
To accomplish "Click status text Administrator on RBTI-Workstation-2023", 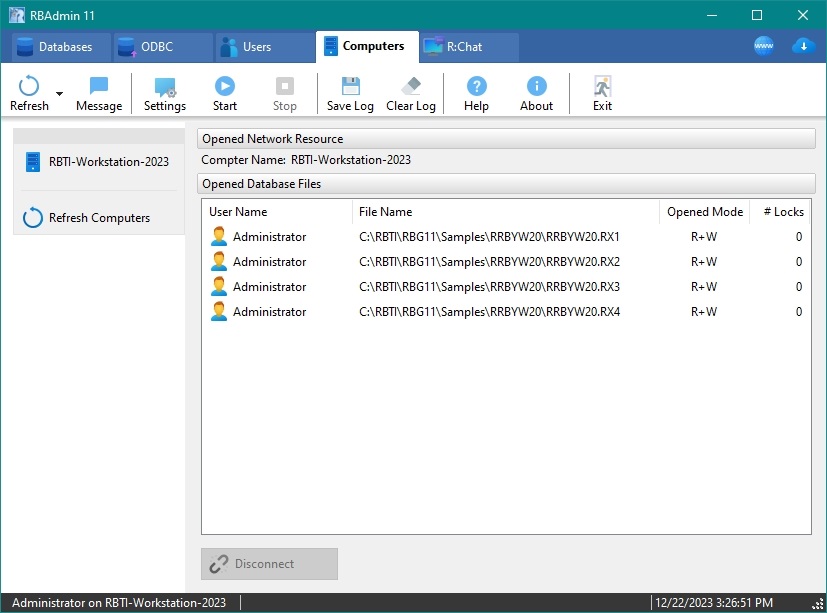I will click(119, 602).
